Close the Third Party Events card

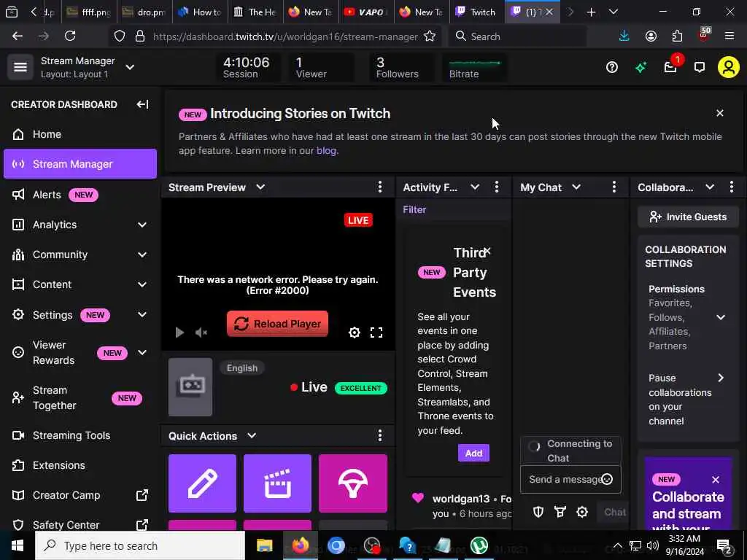click(487, 251)
